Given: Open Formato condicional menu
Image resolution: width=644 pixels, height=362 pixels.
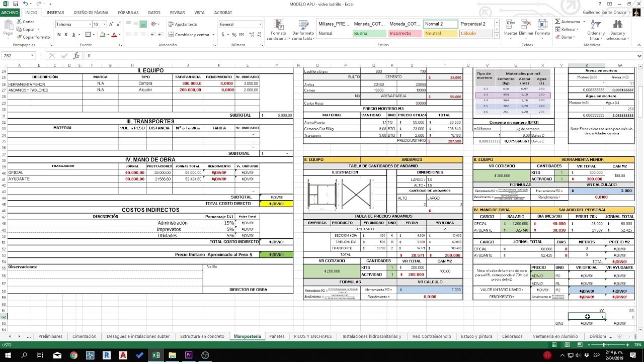Looking at the screenshot, I should pos(278,30).
